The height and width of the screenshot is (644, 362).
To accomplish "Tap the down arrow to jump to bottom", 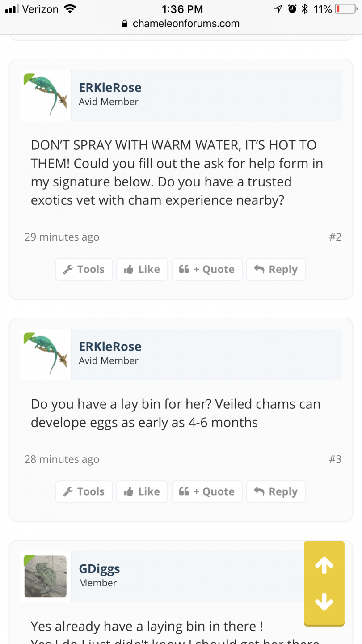I will click(x=324, y=602).
